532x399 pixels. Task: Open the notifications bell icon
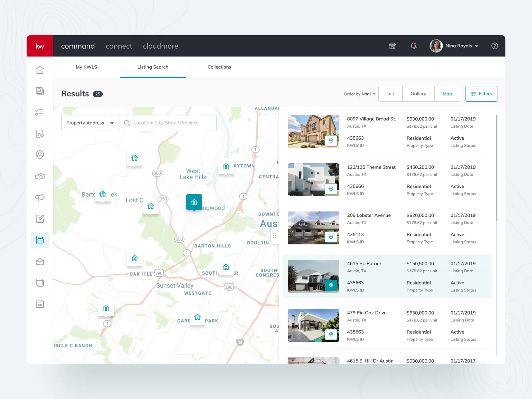(x=414, y=46)
